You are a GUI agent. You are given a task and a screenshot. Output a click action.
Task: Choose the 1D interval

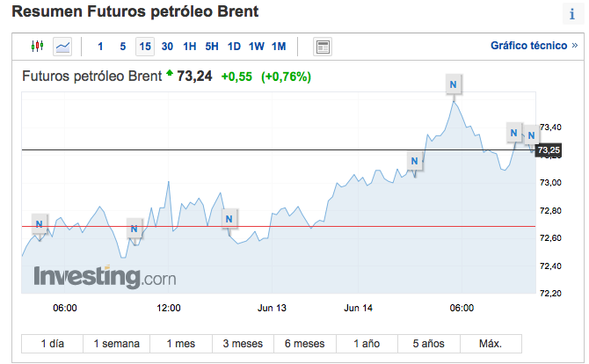[x=234, y=47]
